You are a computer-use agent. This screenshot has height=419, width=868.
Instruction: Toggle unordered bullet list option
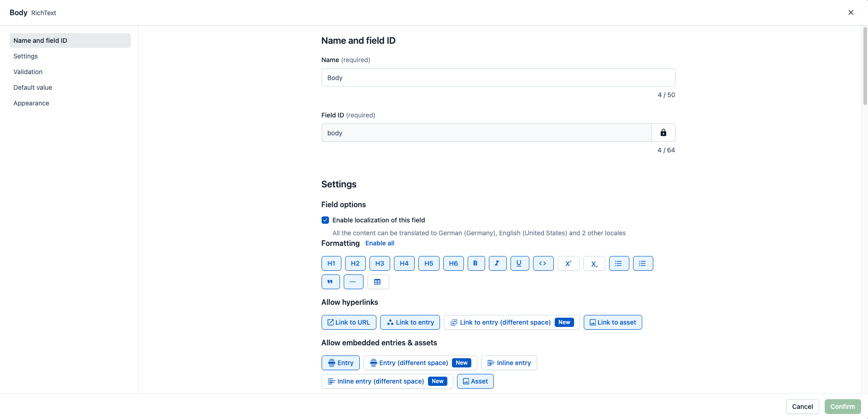619,263
